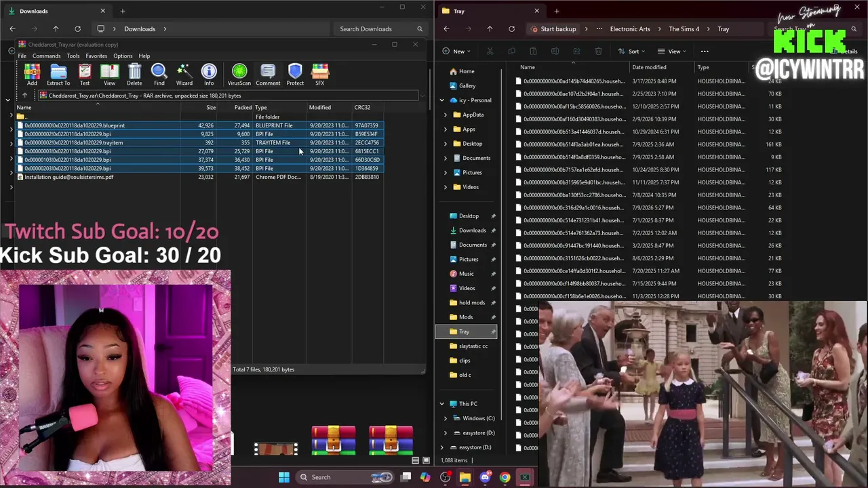Show archive Info in WinRAR

click(209, 75)
